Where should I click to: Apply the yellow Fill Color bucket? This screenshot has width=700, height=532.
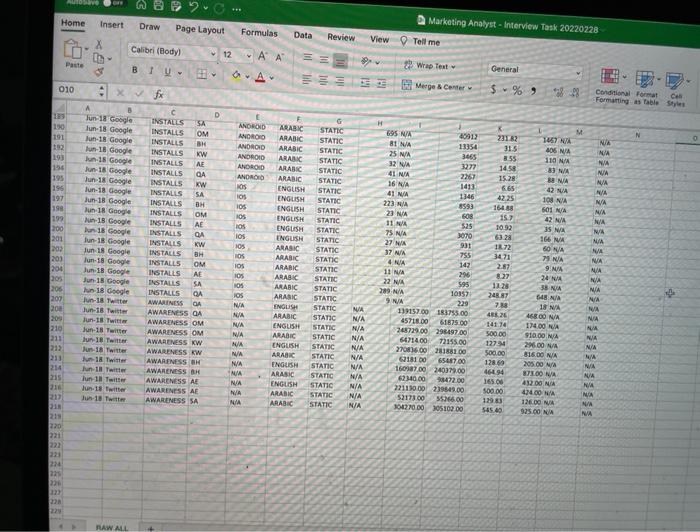236,76
